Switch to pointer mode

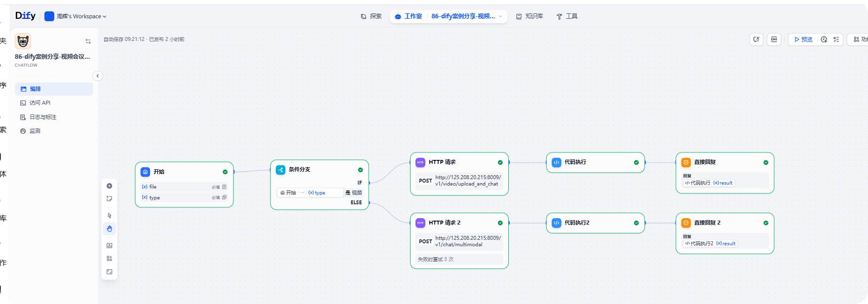[x=110, y=216]
